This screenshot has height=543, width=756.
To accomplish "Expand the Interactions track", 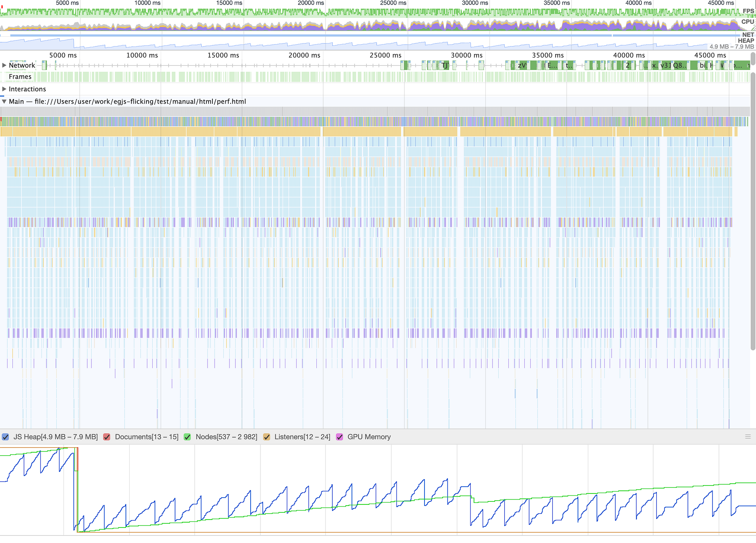I will point(4,89).
